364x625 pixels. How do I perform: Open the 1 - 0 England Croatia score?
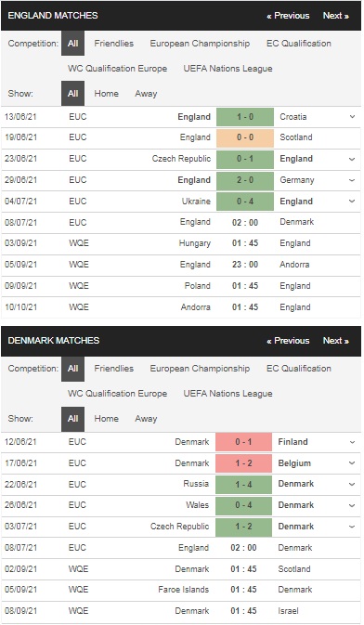tap(245, 117)
